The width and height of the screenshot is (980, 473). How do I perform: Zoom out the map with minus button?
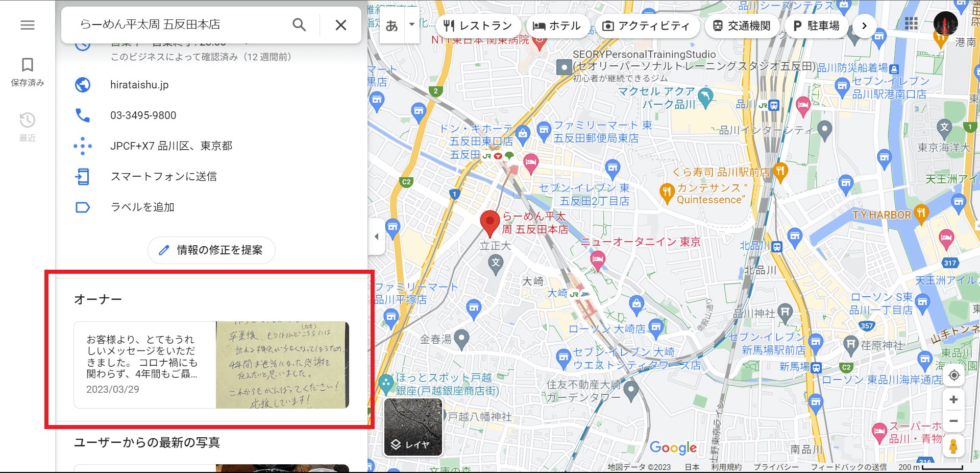point(953,421)
